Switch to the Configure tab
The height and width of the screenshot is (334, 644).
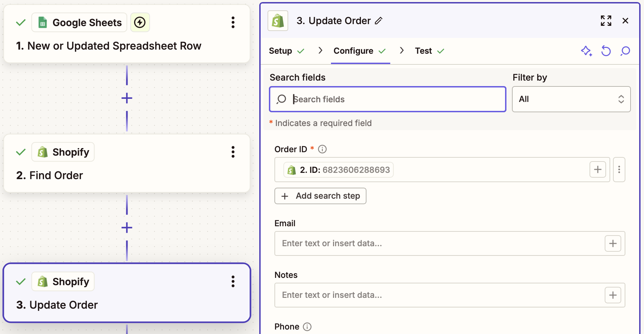pos(360,51)
